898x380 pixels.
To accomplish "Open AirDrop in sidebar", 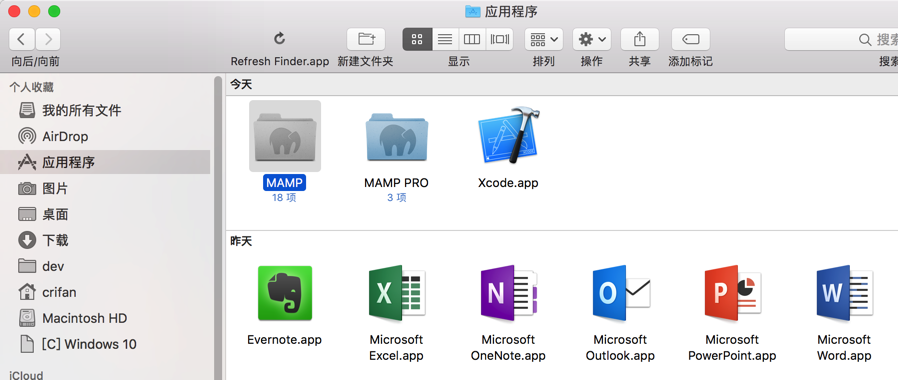I will [x=105, y=136].
